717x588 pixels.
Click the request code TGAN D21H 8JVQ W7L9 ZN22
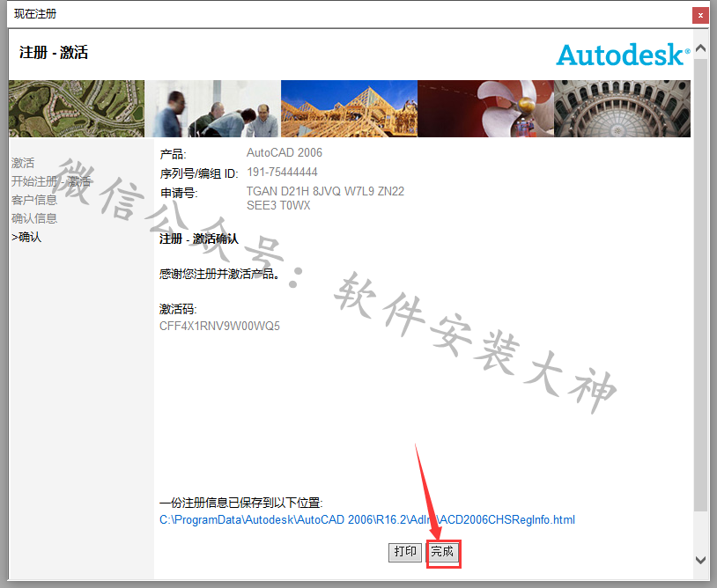tap(326, 191)
